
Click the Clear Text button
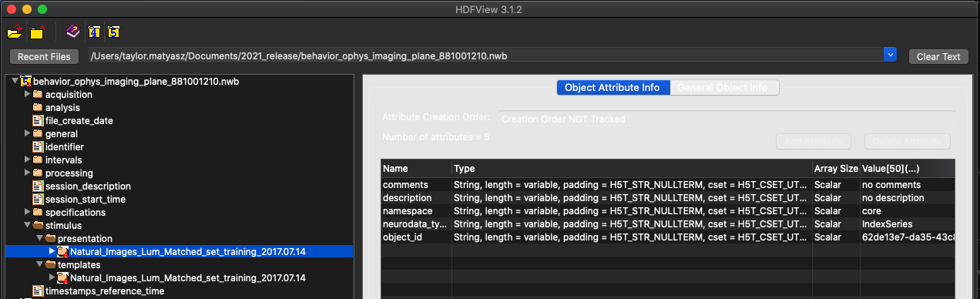point(938,56)
